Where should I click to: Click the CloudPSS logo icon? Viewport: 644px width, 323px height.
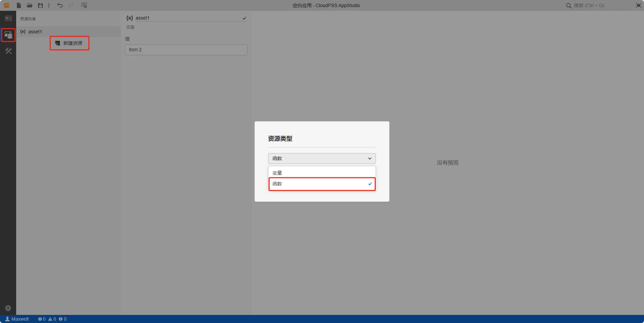point(7,5)
